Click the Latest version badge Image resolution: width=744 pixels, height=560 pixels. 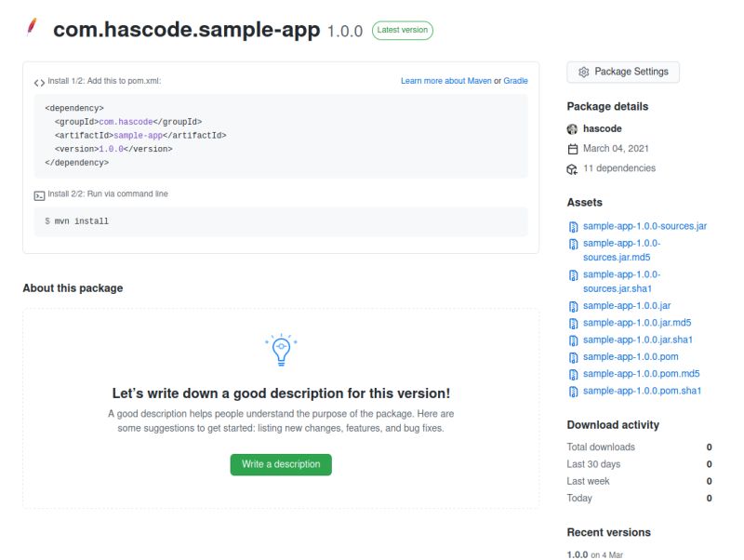402,30
